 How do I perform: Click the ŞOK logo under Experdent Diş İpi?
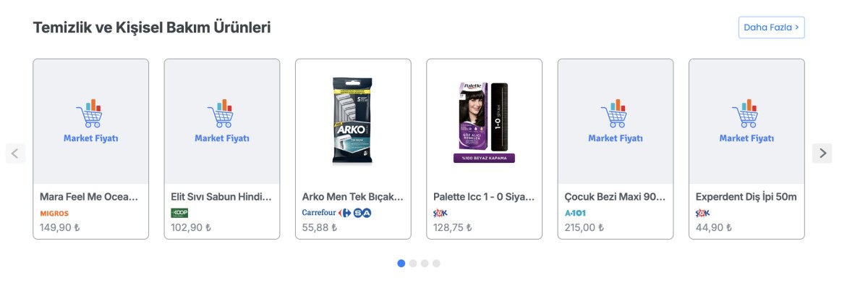point(702,213)
